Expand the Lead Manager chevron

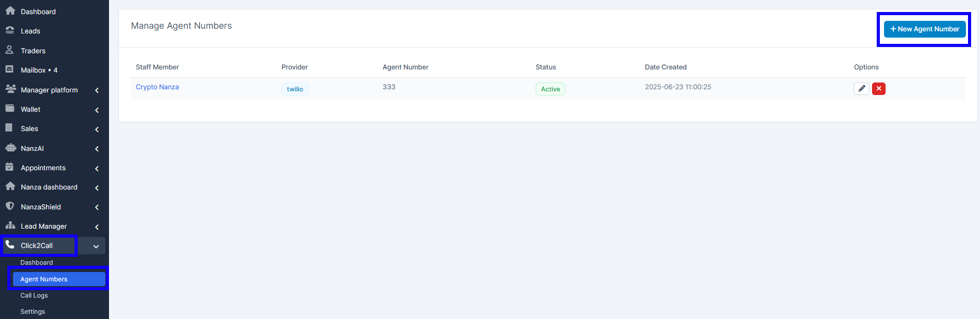(97, 227)
